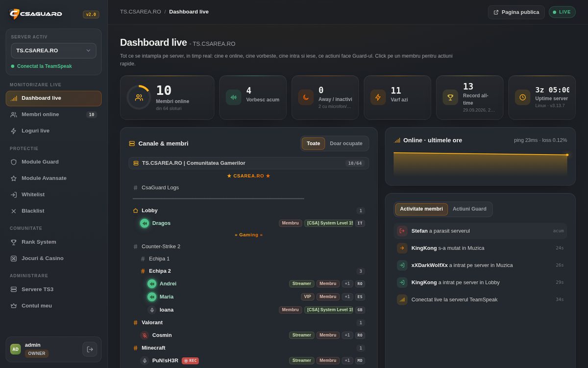Click the logout icon next to admin

[x=90, y=349]
